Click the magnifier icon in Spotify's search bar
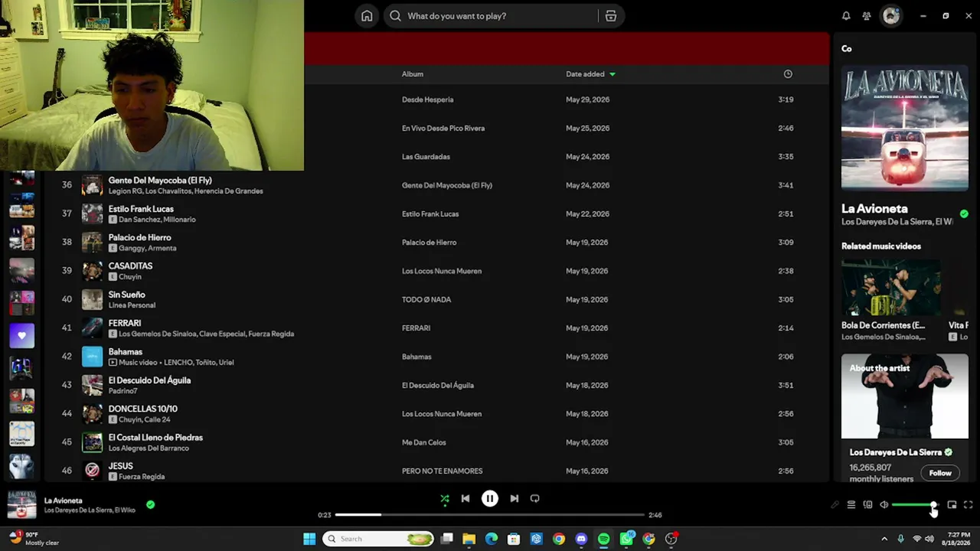The image size is (980, 551). point(395,16)
